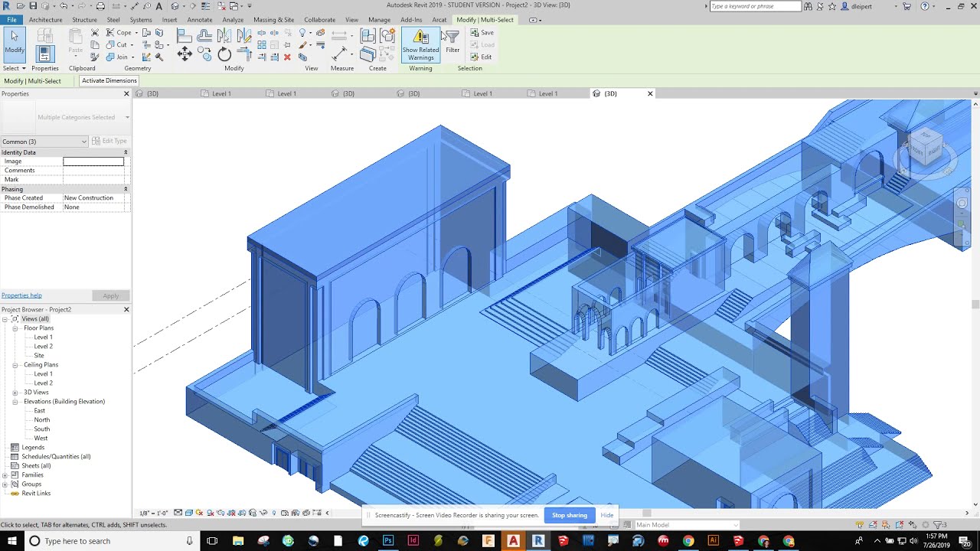This screenshot has height=551, width=980.
Task: Open the Select panel dropdown
Action: tap(15, 68)
